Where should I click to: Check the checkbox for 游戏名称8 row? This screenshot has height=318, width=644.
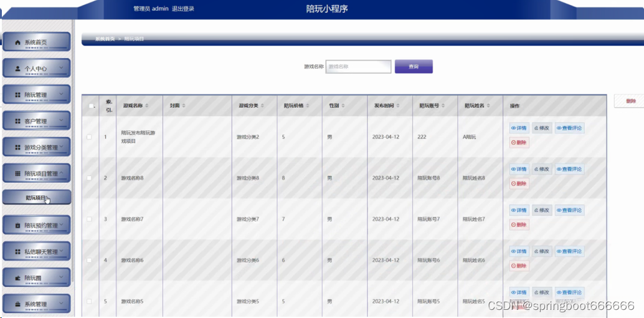pos(89,178)
